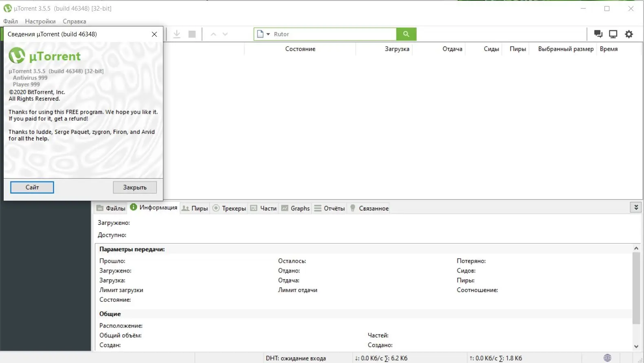Move torrent down in queue arrow
The width and height of the screenshot is (644, 363).
(x=225, y=34)
